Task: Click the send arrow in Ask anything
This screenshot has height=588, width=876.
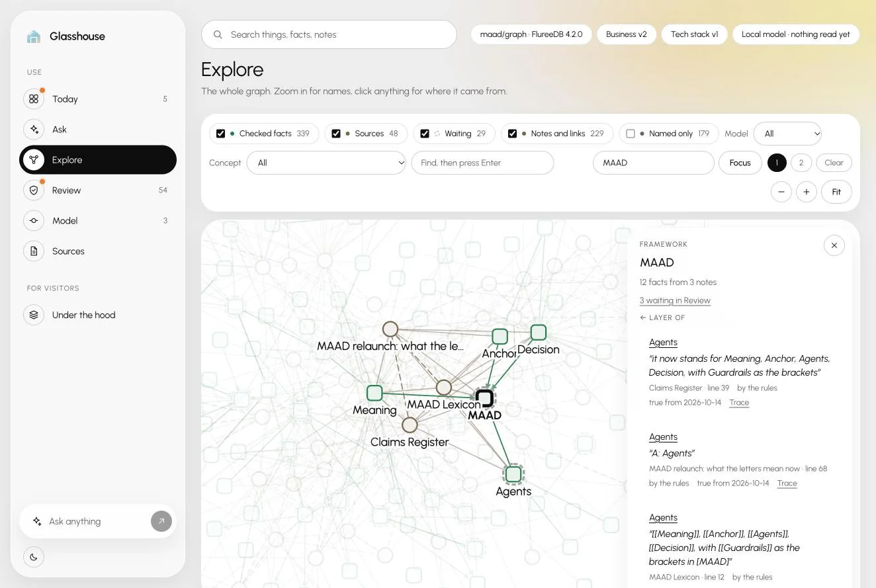Action: [161, 521]
